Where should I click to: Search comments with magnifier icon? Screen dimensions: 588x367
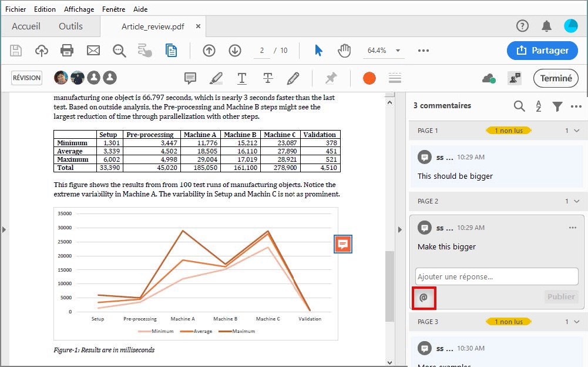pos(519,106)
